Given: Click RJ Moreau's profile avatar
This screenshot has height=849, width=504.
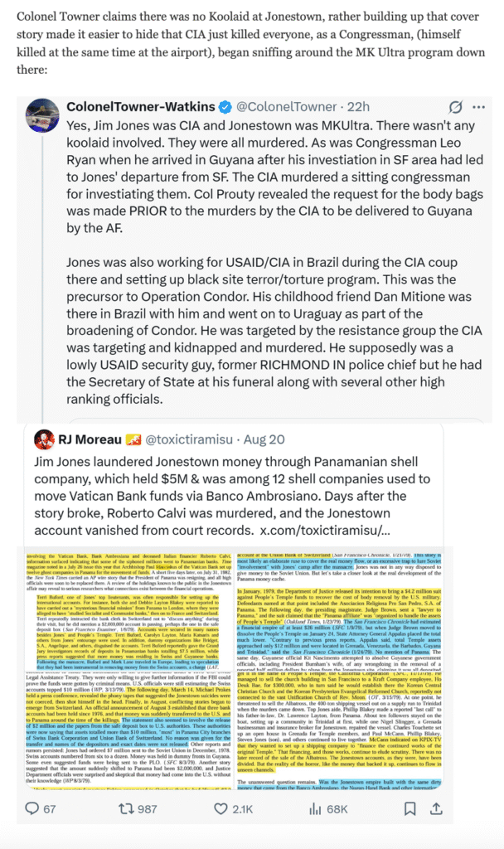Looking at the screenshot, I should pos(45,439).
